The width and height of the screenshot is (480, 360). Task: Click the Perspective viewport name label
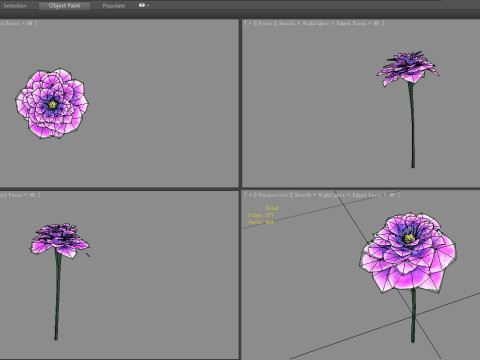[273, 195]
